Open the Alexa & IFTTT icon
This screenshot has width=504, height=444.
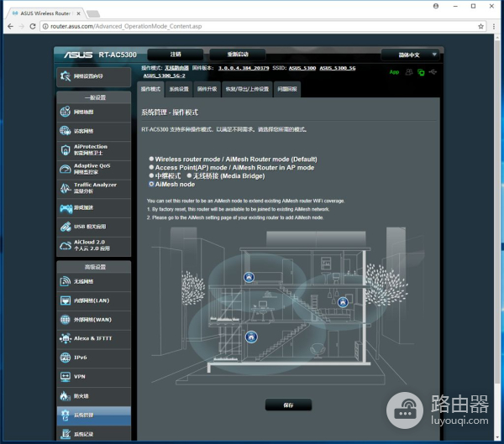[66, 338]
